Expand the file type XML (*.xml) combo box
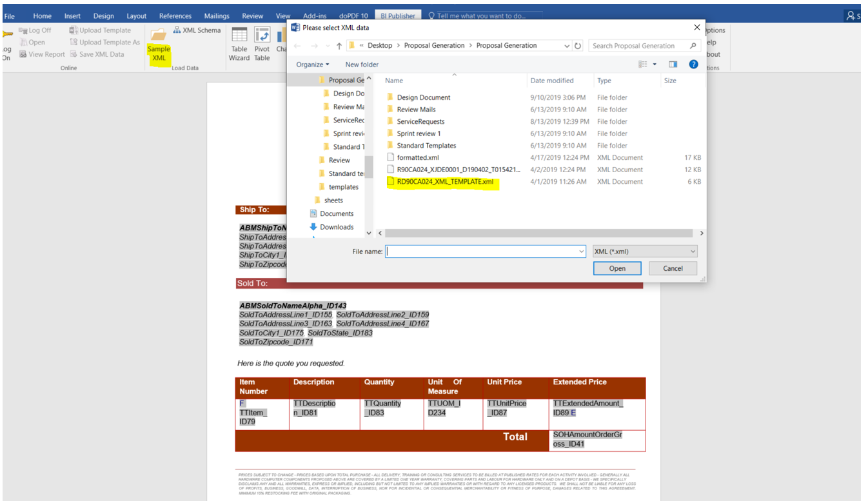This screenshot has width=868, height=501. coord(645,251)
